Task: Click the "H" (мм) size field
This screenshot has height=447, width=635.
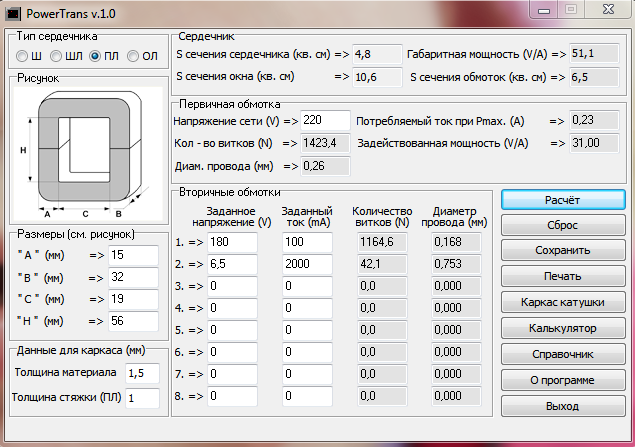Action: tap(133, 321)
